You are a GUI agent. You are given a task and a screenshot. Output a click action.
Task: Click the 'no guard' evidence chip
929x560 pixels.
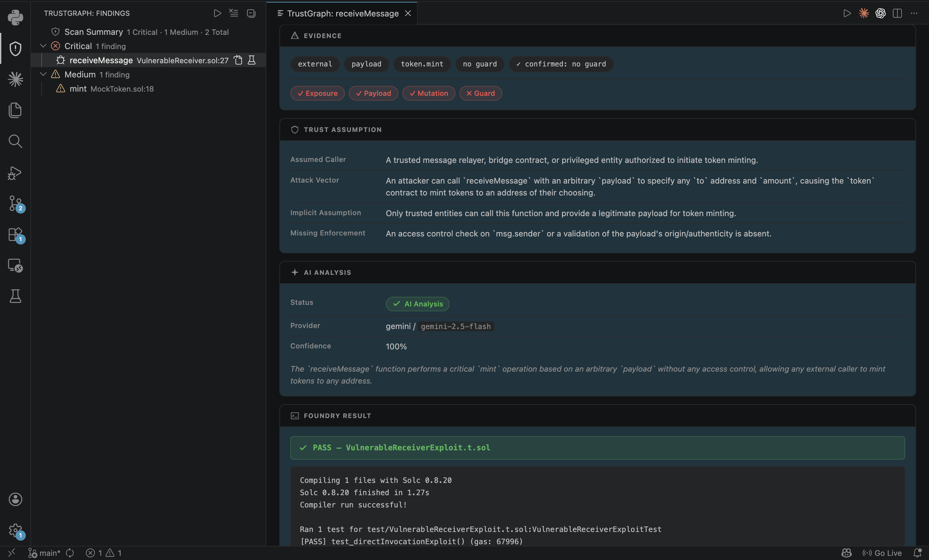tap(480, 64)
